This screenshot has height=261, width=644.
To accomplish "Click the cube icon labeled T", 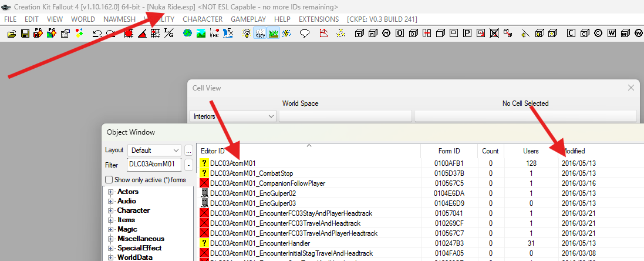I will pos(359,34).
